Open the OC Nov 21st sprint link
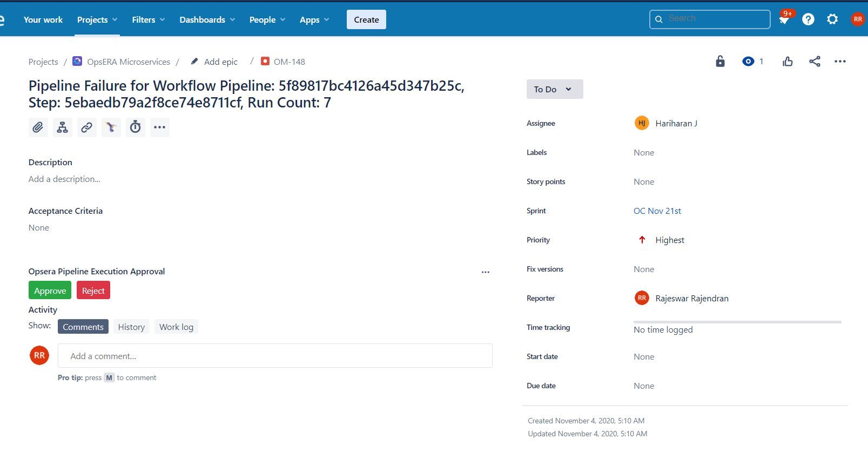The width and height of the screenshot is (868, 459). coord(657,211)
